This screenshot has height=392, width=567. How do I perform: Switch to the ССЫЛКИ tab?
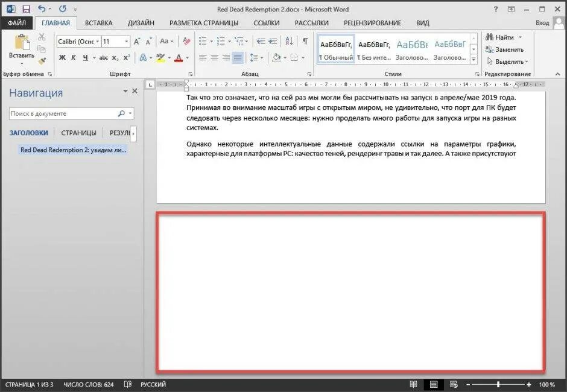point(267,23)
